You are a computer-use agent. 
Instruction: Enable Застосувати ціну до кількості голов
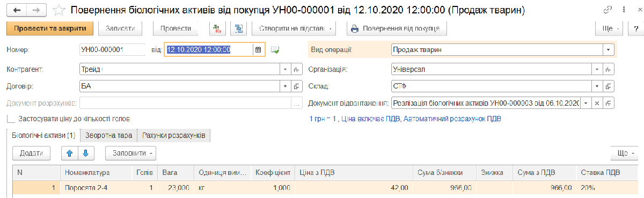click(11, 119)
